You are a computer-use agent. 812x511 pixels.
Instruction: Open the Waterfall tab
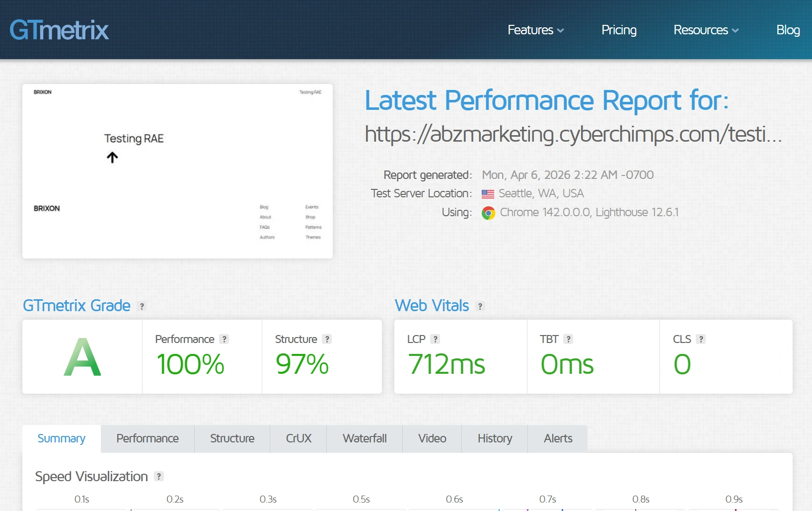[x=365, y=438]
